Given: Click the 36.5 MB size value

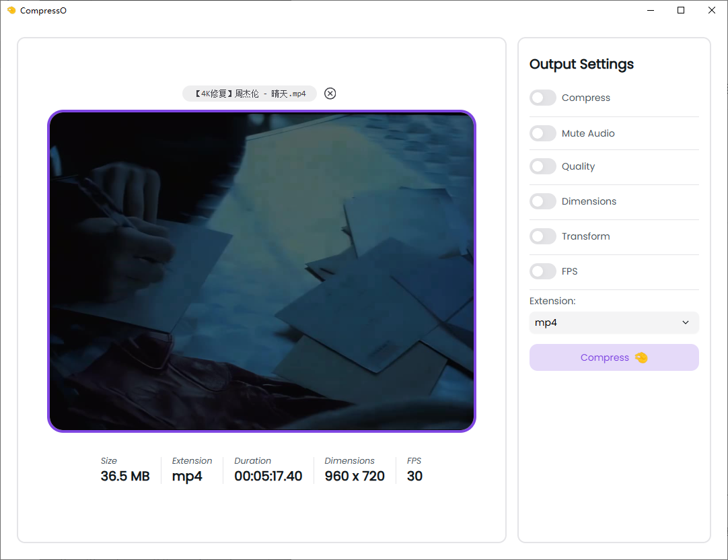Looking at the screenshot, I should coord(125,477).
